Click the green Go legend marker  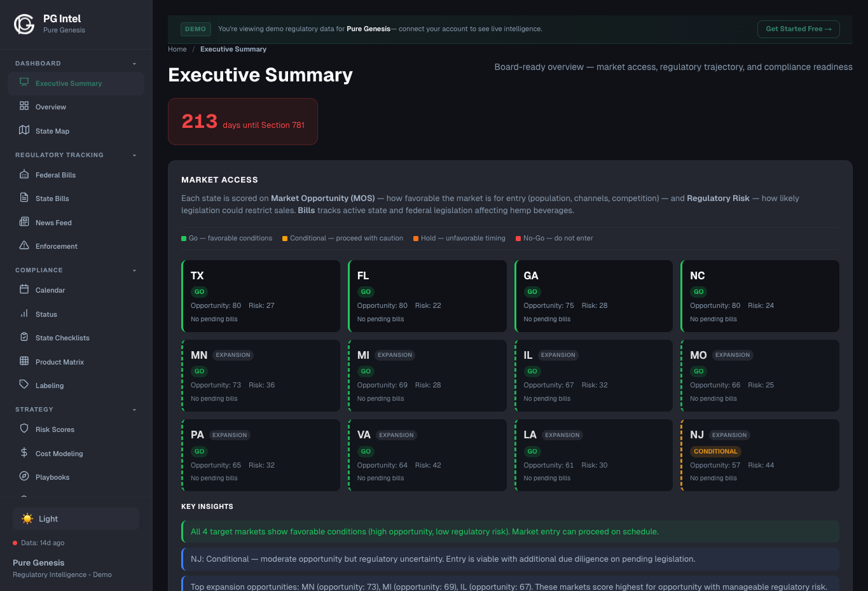pos(183,237)
